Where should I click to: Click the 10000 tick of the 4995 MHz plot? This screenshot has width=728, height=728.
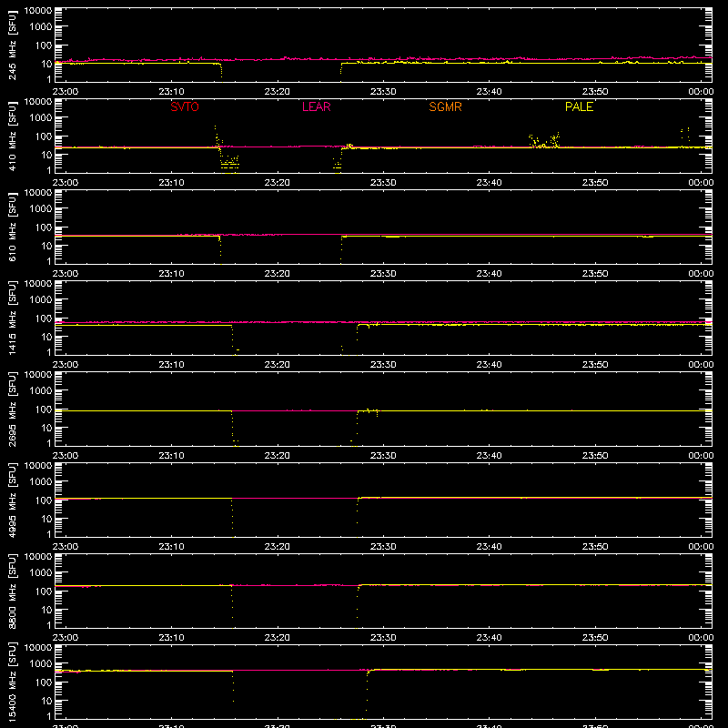tap(38, 465)
